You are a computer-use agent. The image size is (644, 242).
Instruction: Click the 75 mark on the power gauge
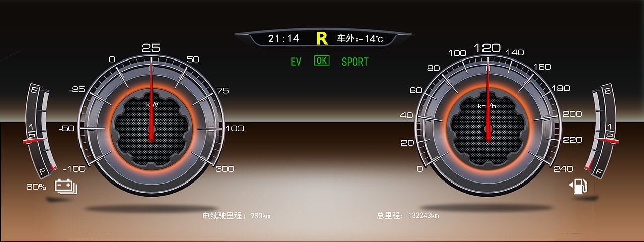point(222,91)
